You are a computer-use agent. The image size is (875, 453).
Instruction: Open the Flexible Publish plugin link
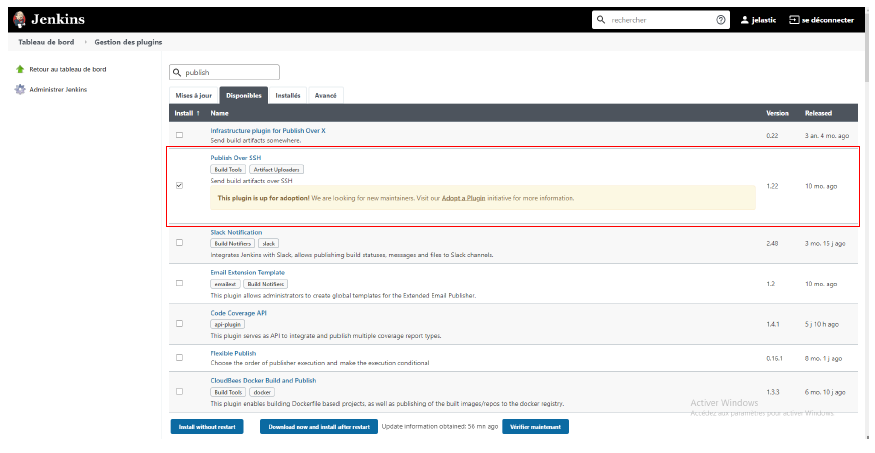click(233, 353)
